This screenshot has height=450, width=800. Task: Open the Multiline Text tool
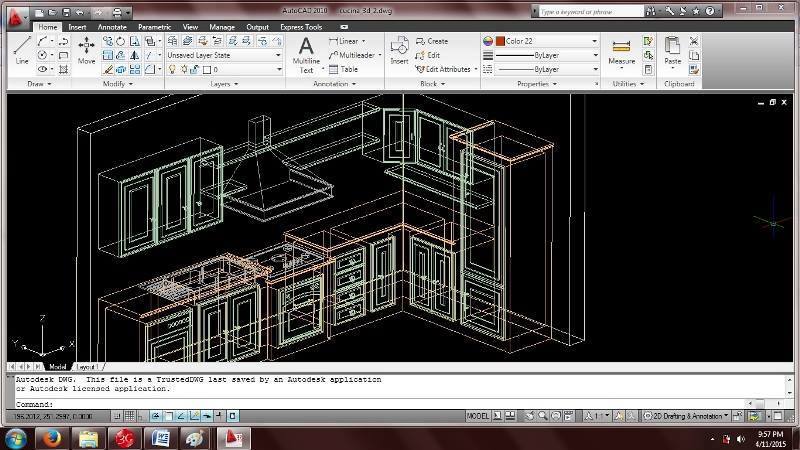[306, 55]
